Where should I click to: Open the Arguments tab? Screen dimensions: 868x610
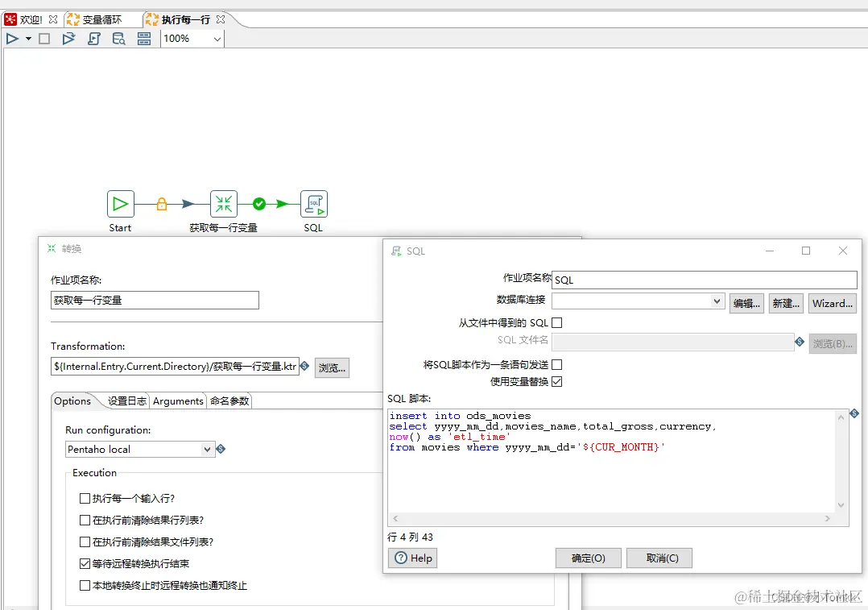[178, 401]
